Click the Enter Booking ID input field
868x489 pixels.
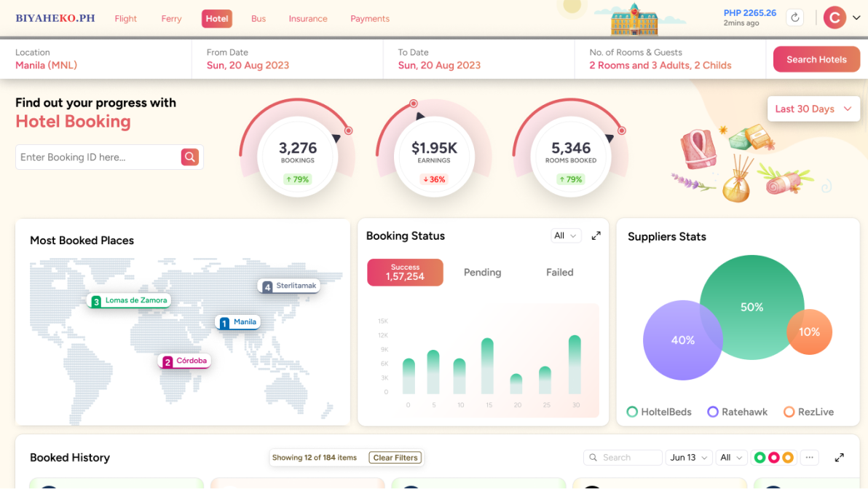pyautogui.click(x=98, y=157)
